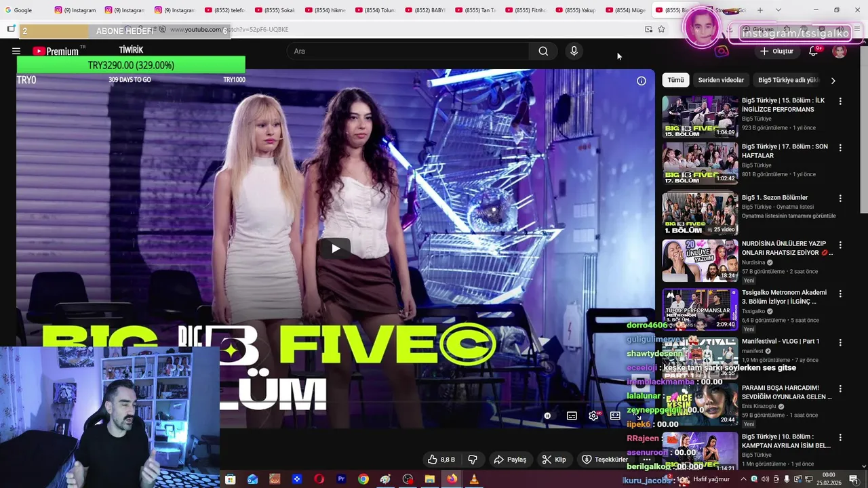Click the search magnifier button
Image resolution: width=868 pixels, height=488 pixels.
click(x=543, y=51)
